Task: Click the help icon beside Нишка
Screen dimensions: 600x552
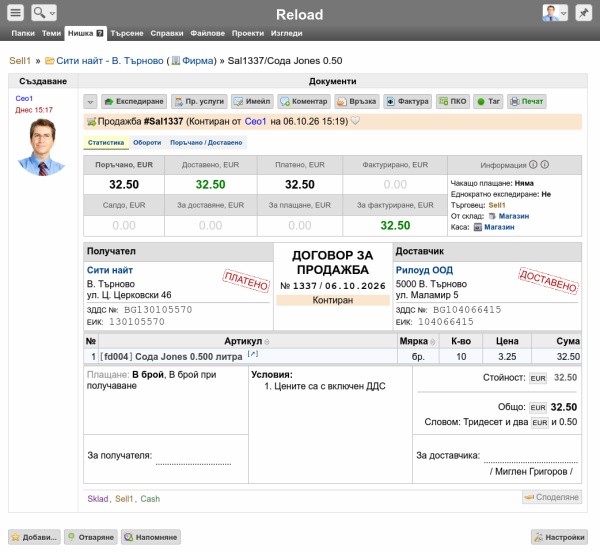Action: pos(100,33)
